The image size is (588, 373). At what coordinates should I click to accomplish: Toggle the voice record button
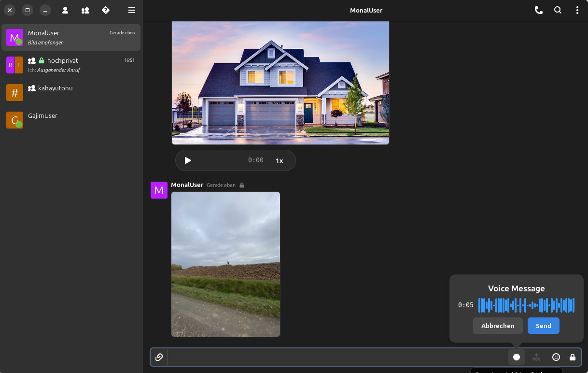[517, 357]
